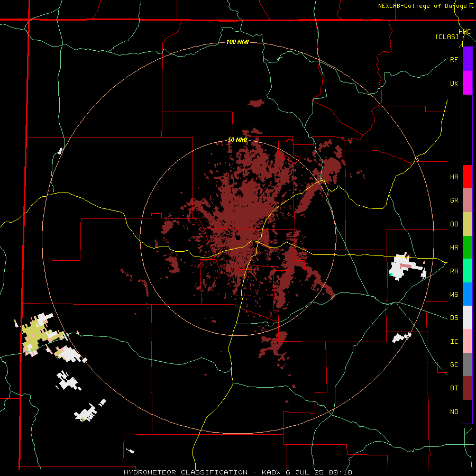
Task: Click the RA legend label
Action: click(x=454, y=271)
